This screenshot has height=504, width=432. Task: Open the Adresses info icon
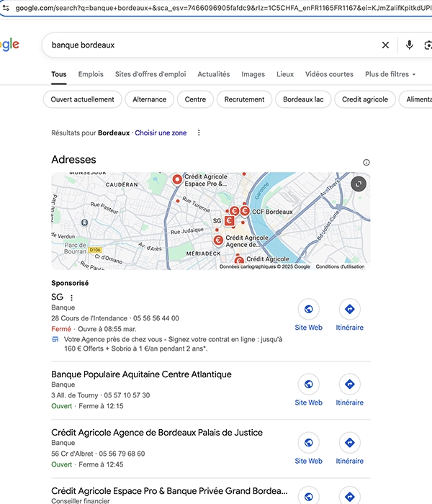tap(366, 163)
